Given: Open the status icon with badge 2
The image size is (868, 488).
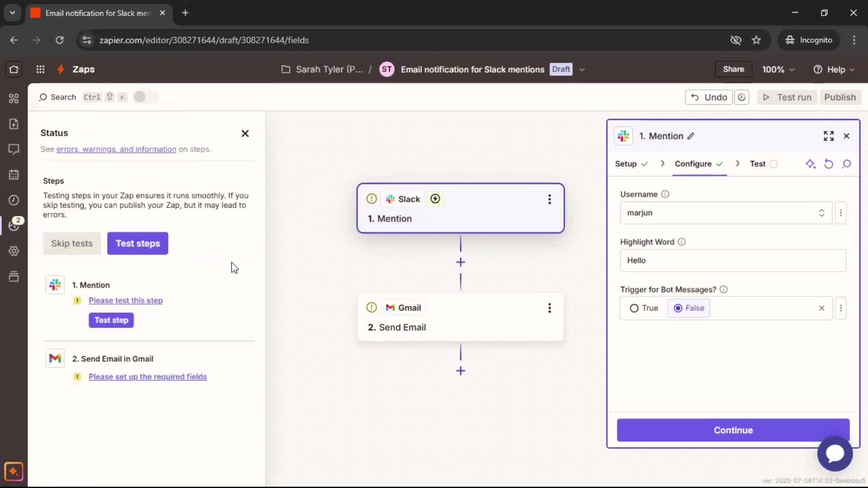Looking at the screenshot, I should click(14, 225).
